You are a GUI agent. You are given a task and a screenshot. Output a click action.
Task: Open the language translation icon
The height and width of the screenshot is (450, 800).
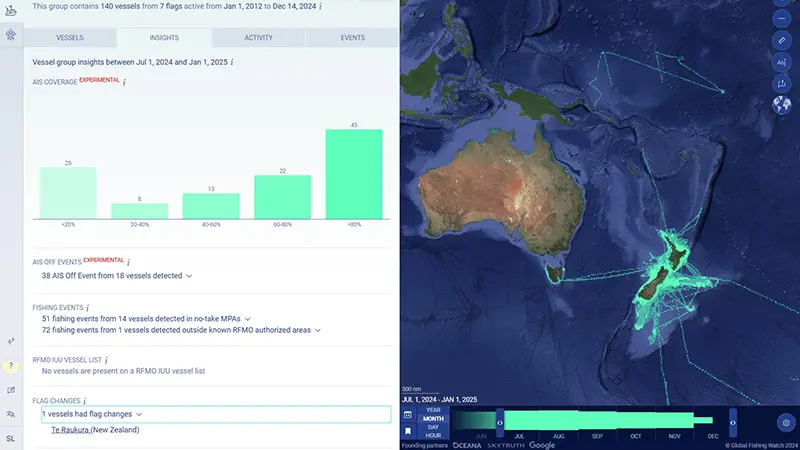(11, 414)
